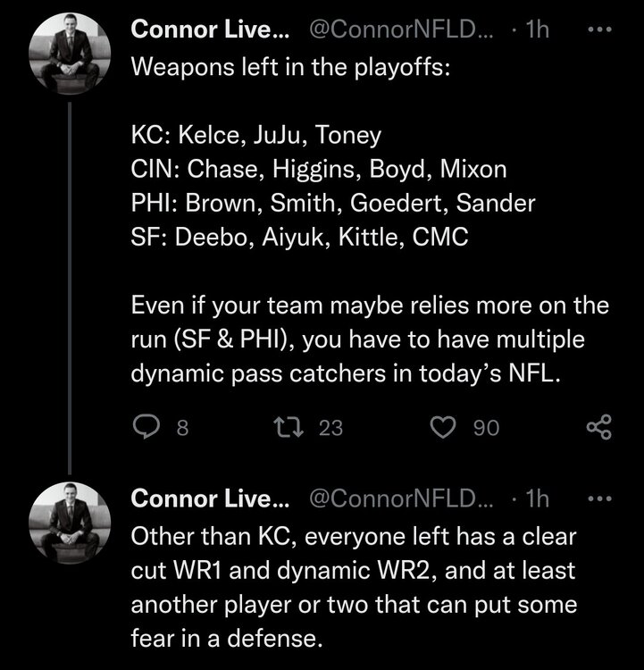This screenshot has width=644, height=670.
Task: Click the retweet count of 23
Action: (x=330, y=429)
